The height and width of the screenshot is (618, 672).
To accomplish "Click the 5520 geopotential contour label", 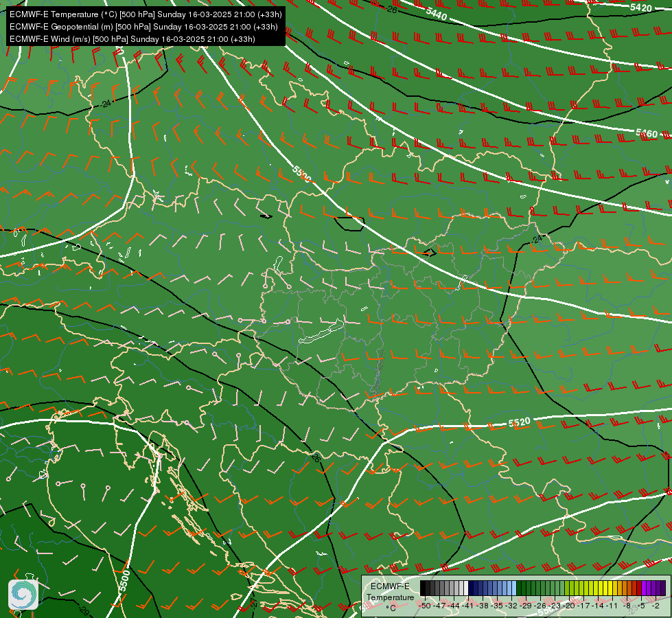I will click(x=520, y=422).
